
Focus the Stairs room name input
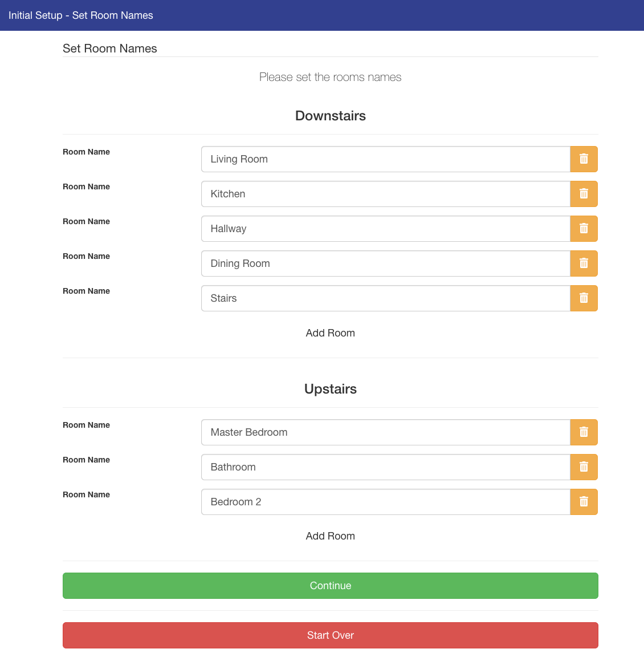pos(386,298)
